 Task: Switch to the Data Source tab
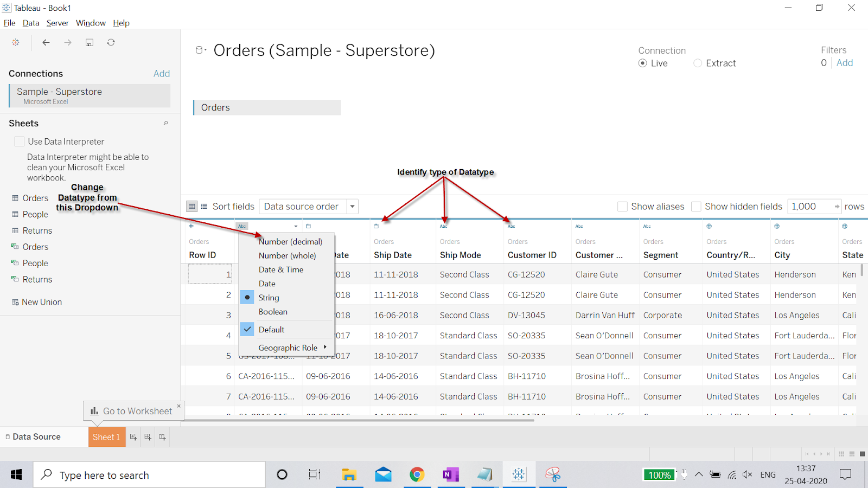[36, 436]
